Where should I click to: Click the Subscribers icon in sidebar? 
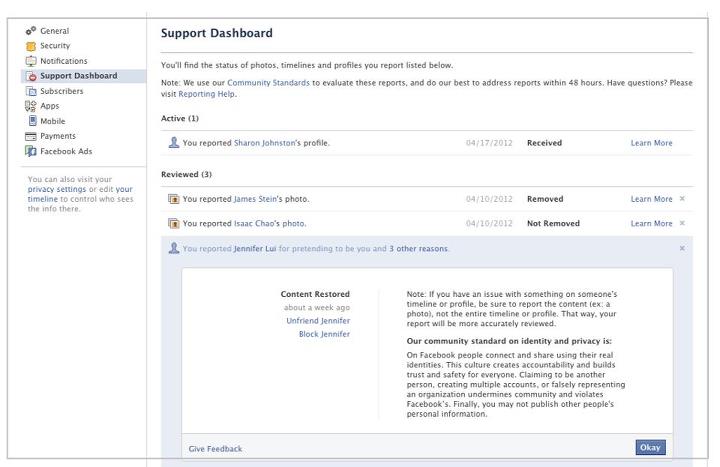30,91
